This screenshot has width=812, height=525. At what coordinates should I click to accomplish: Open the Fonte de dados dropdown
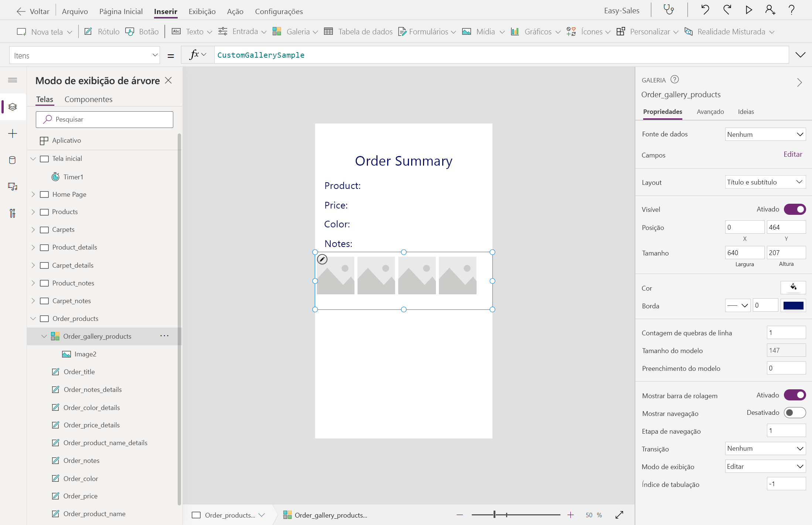[x=765, y=134]
